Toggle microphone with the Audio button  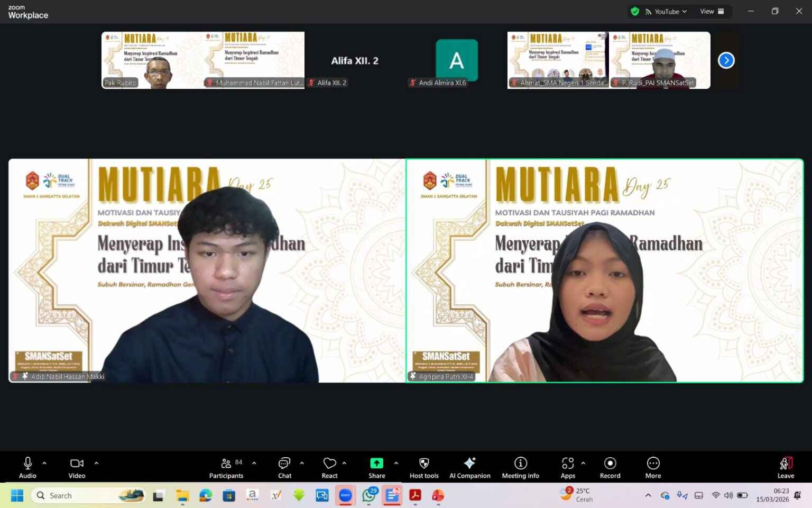[x=27, y=467]
